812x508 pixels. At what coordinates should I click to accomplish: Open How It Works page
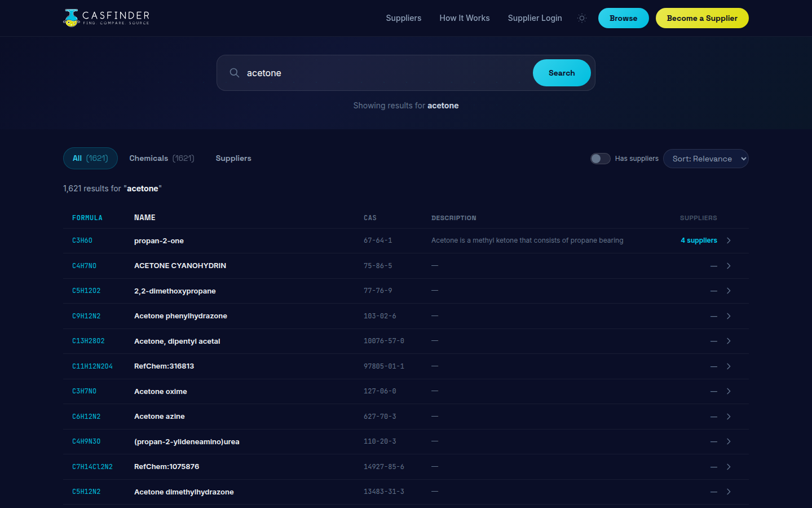click(464, 18)
